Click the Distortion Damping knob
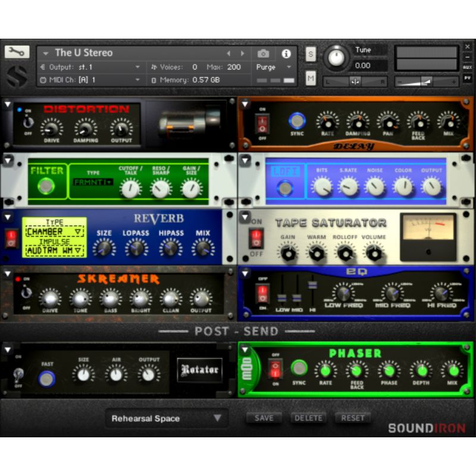Viewport: 476px width, 476px height. pyautogui.click(x=86, y=129)
